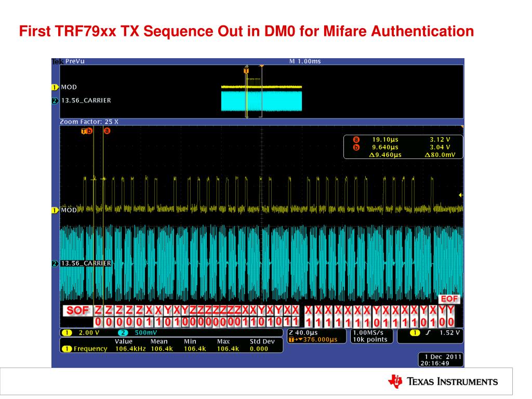The image size is (532, 399).
Task: Click the Zoom Factor: 25 X label
Action: (x=89, y=122)
